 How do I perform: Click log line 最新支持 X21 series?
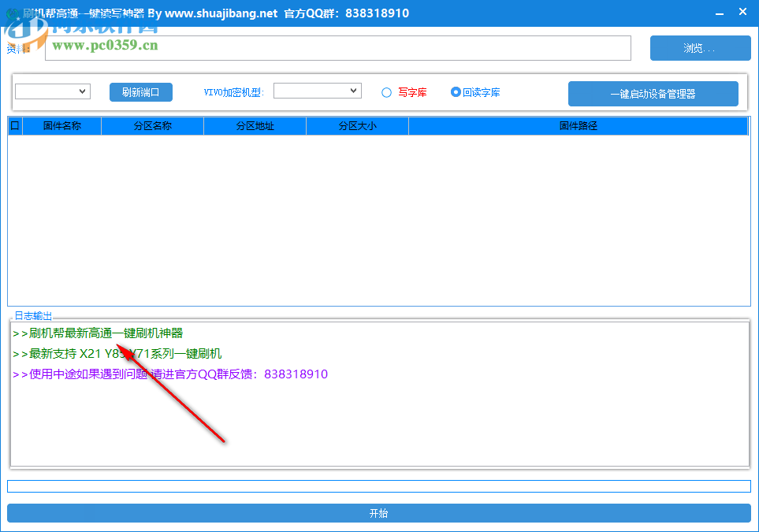pos(117,354)
